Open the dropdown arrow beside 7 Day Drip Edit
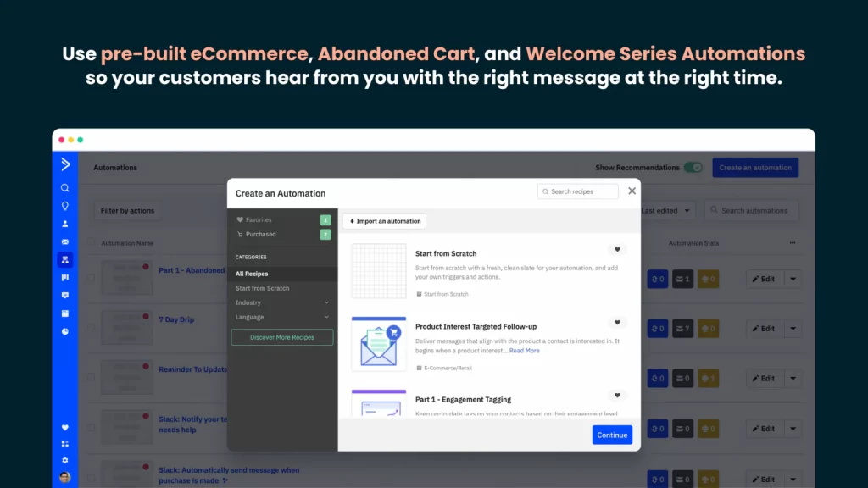Screen dimensions: 868x488 click(x=793, y=329)
